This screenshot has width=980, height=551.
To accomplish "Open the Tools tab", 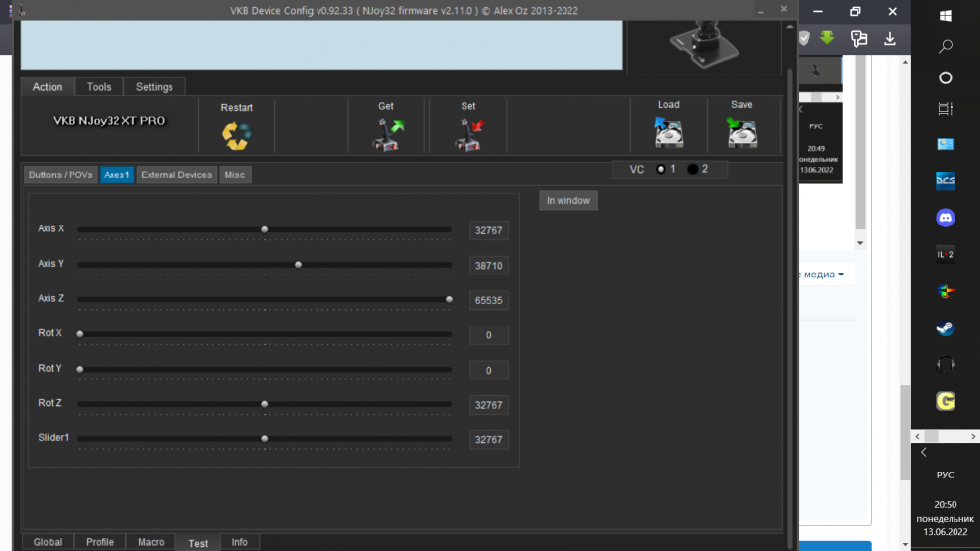I will click(x=99, y=87).
